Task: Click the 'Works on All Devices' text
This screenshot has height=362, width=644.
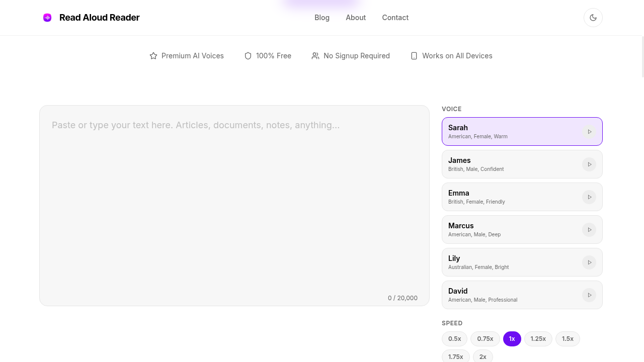Action: pyautogui.click(x=457, y=56)
